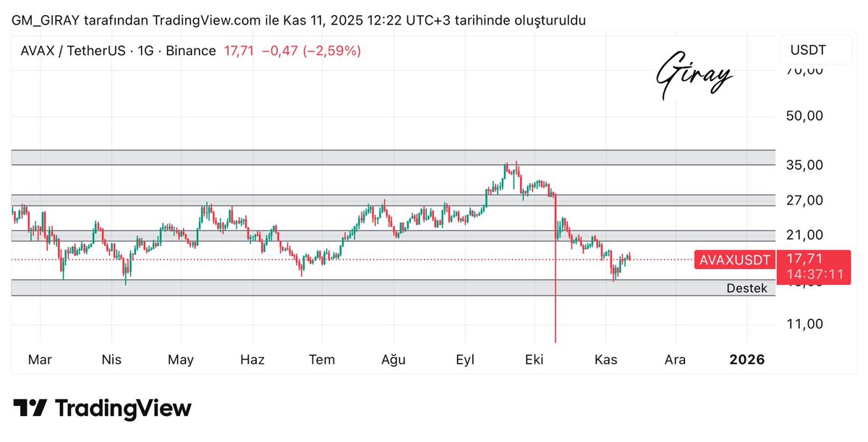
Task: Click the TradingView logo icon
Action: 31,408
